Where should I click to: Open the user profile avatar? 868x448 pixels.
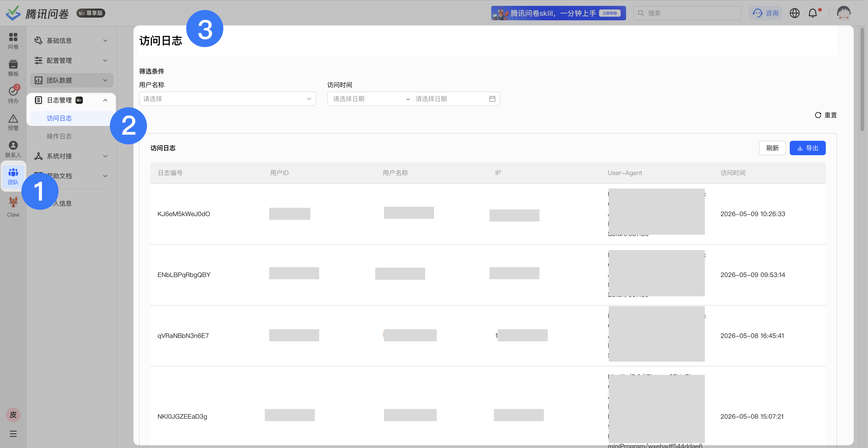click(x=844, y=13)
